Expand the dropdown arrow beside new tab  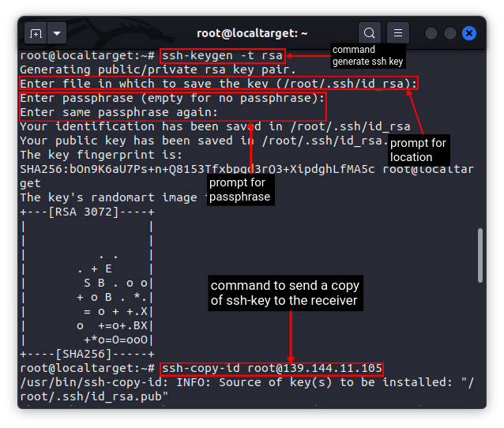coord(57,34)
